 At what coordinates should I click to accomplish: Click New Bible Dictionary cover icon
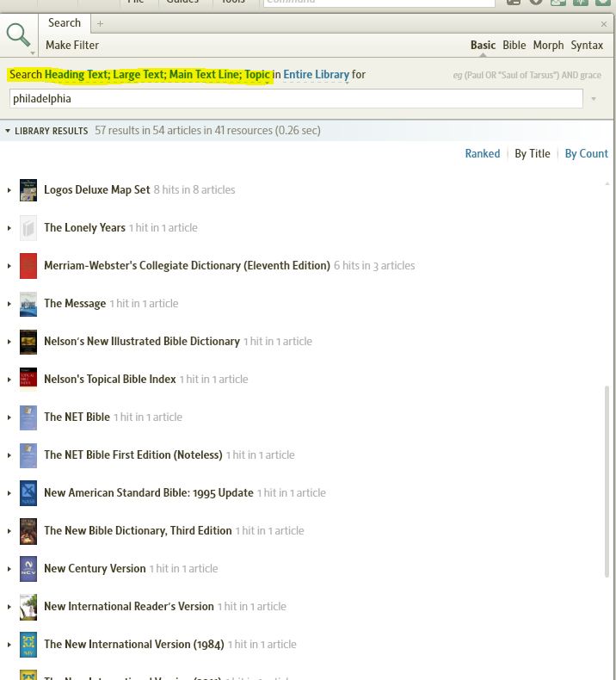click(x=28, y=531)
